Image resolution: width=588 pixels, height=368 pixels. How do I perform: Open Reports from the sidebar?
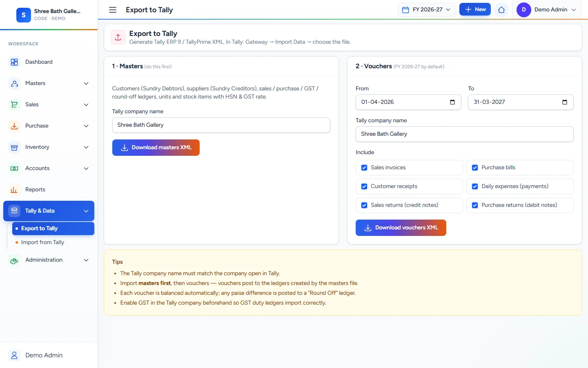[x=49, y=190]
